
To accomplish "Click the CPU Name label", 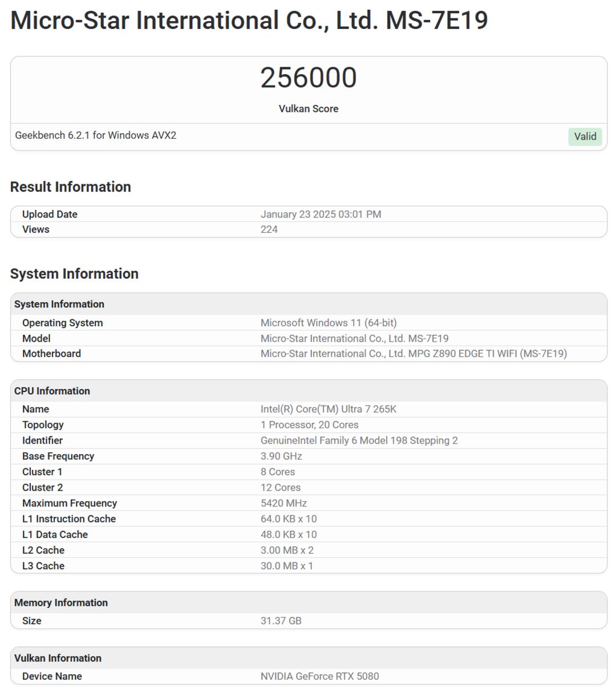I will [x=35, y=409].
